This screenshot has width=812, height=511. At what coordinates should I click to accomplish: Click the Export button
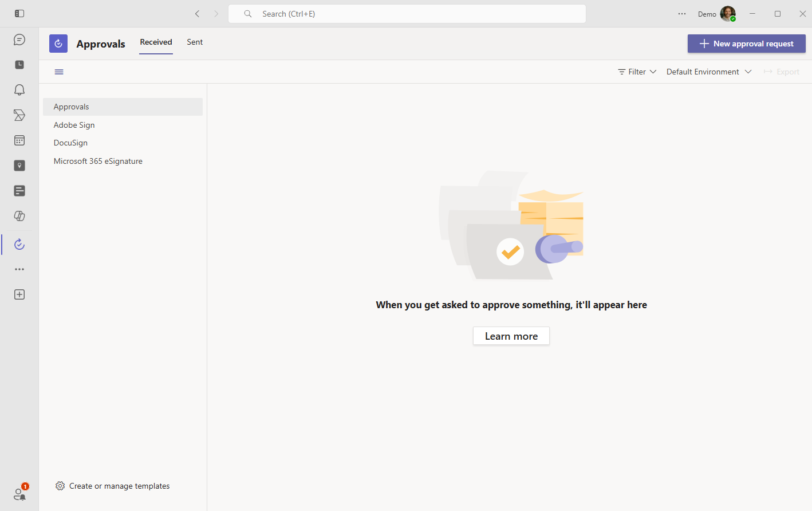(782, 72)
